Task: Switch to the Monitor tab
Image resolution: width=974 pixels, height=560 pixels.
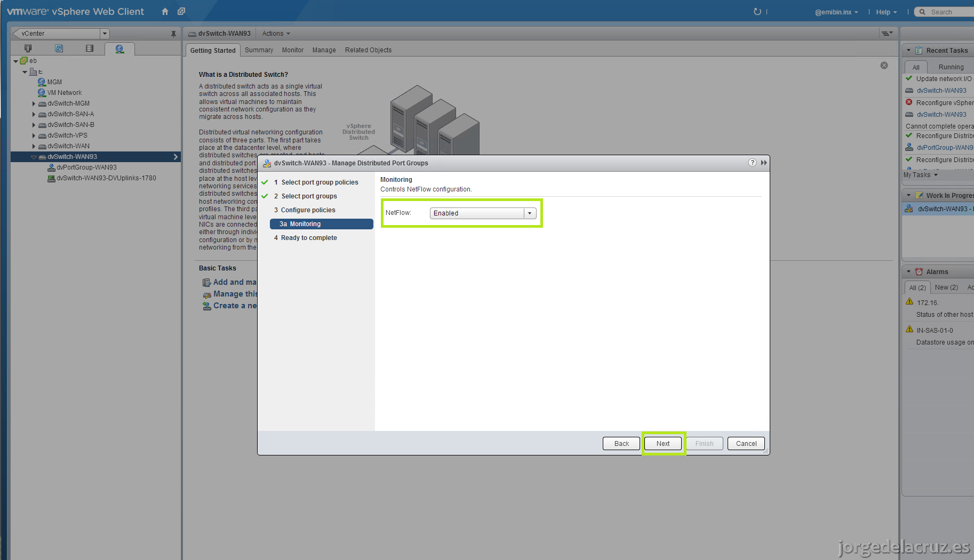Action: pyautogui.click(x=293, y=50)
